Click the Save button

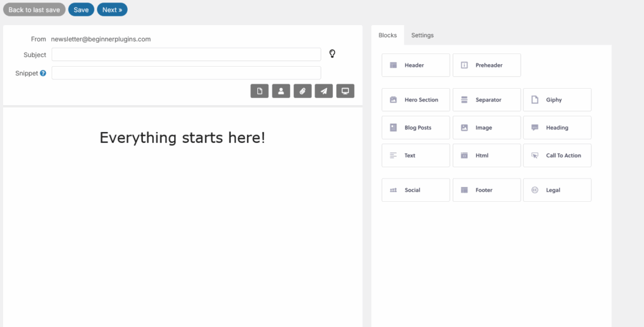click(x=81, y=10)
